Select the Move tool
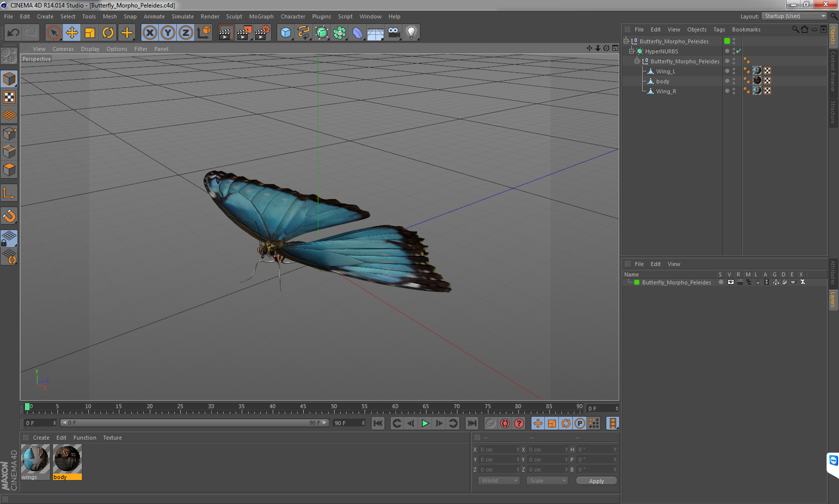 point(72,33)
